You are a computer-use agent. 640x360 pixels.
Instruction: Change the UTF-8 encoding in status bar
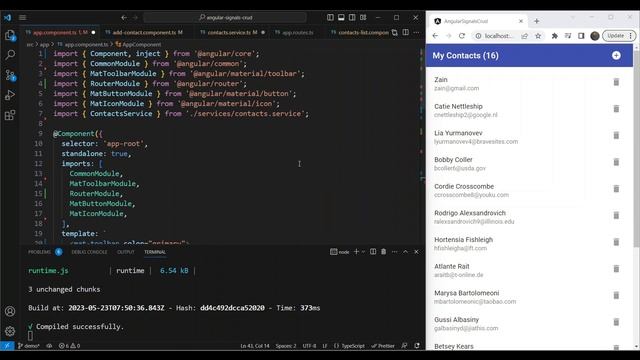(x=309, y=346)
